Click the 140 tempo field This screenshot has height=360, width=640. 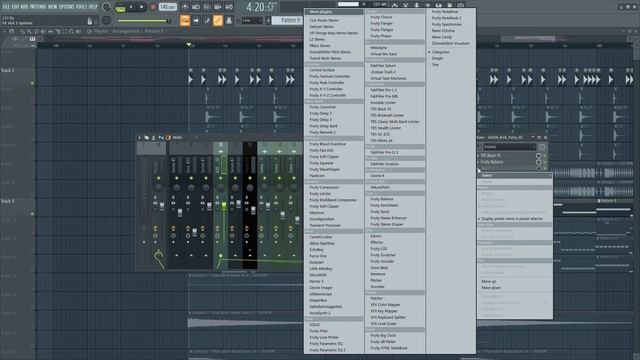pyautogui.click(x=167, y=7)
